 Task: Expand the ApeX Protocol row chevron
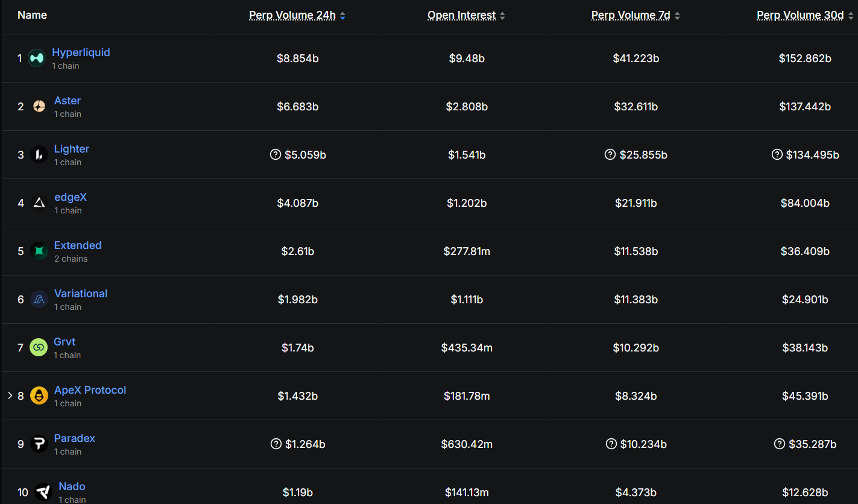click(x=10, y=395)
